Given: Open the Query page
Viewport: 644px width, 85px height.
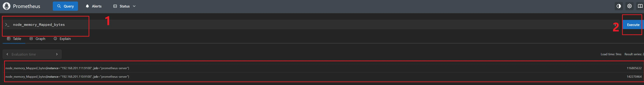Looking at the screenshot, I should click(65, 6).
